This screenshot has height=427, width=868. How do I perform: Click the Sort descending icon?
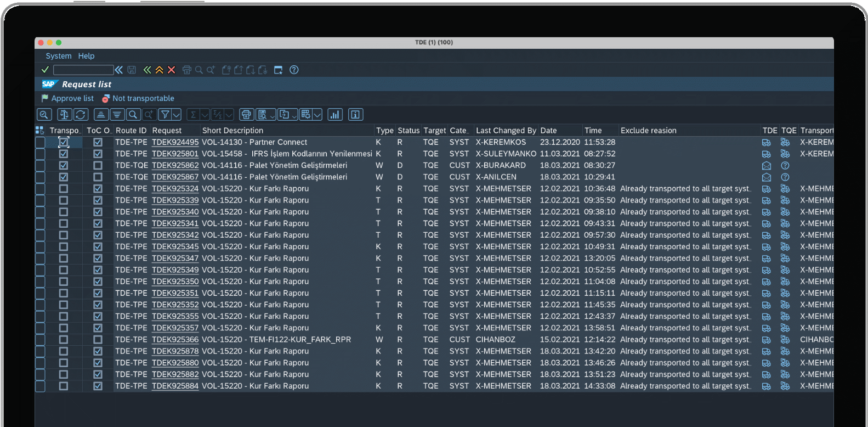pos(117,114)
